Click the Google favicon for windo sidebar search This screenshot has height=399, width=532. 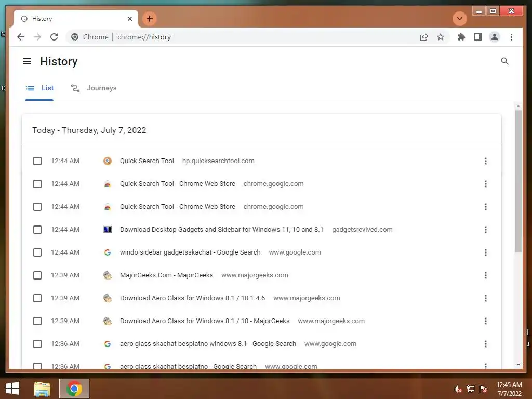pyautogui.click(x=108, y=252)
